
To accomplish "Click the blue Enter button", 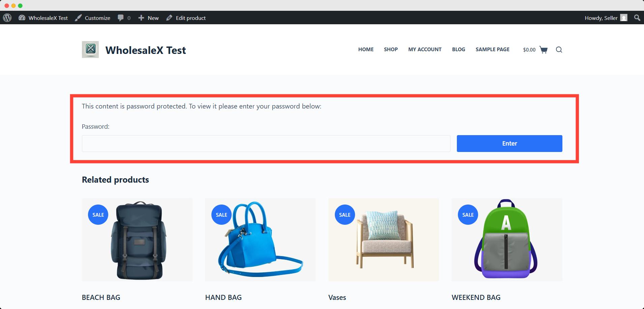I will click(x=509, y=144).
